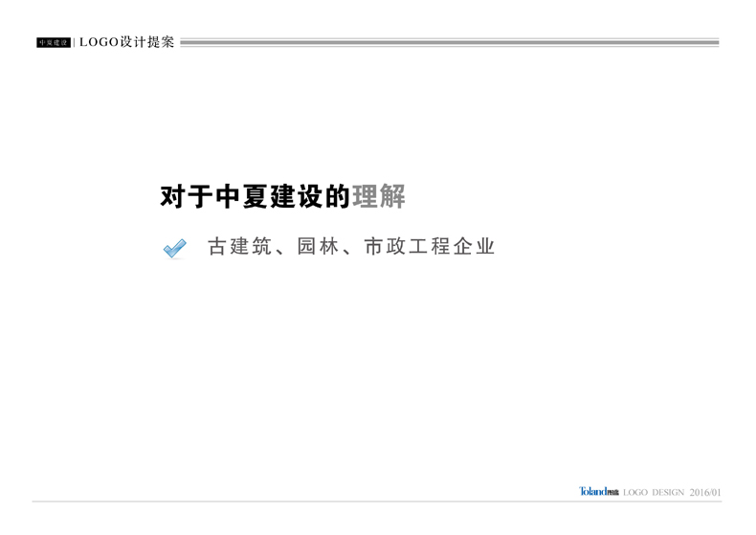Click the LOGO DESIGN footer text
The image size is (756, 535).
point(654,493)
